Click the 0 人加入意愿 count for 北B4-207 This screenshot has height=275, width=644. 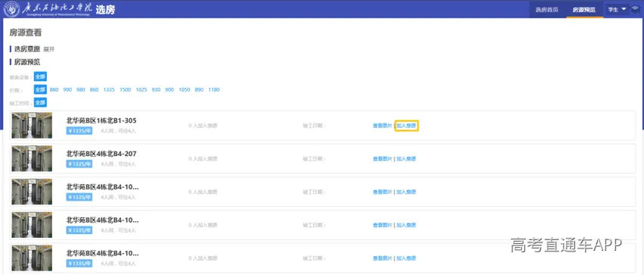203,158
